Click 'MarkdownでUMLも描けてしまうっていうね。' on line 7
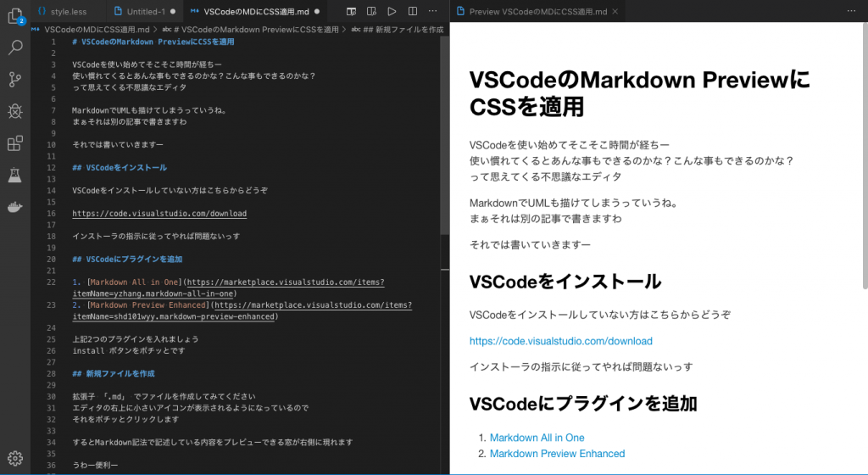This screenshot has width=868, height=475. pyautogui.click(x=149, y=110)
